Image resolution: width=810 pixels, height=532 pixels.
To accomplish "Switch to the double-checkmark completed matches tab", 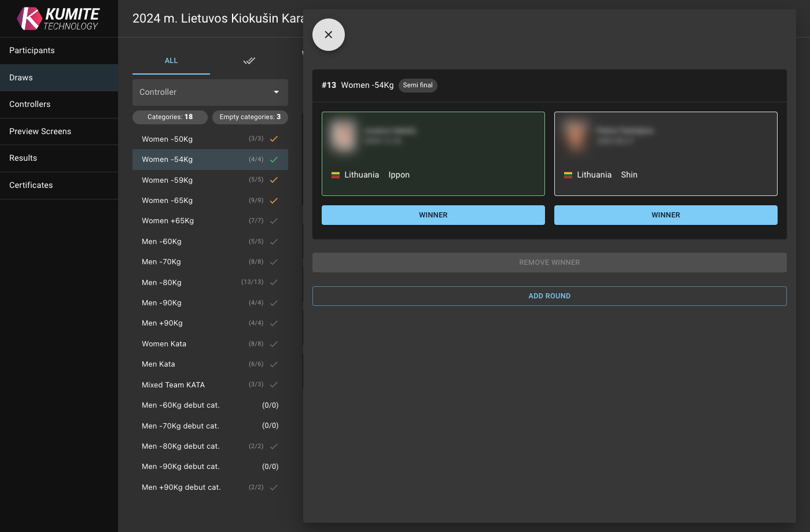I will click(249, 60).
